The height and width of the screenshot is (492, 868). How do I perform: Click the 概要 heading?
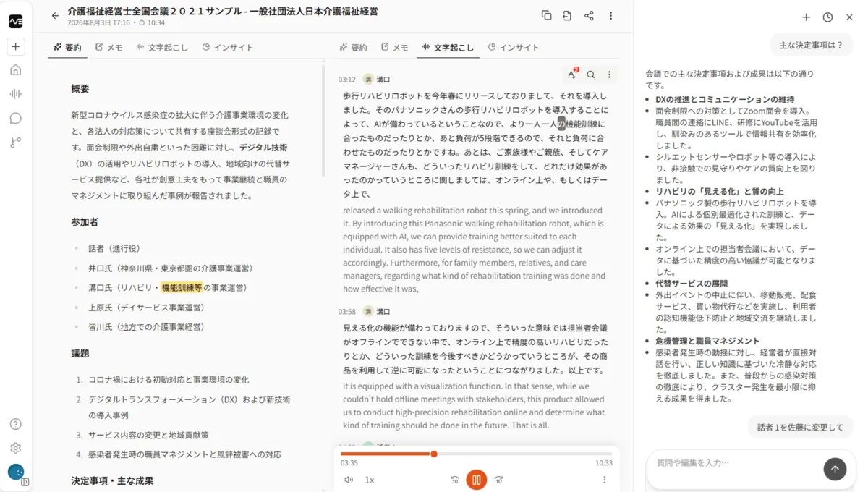[x=80, y=89]
